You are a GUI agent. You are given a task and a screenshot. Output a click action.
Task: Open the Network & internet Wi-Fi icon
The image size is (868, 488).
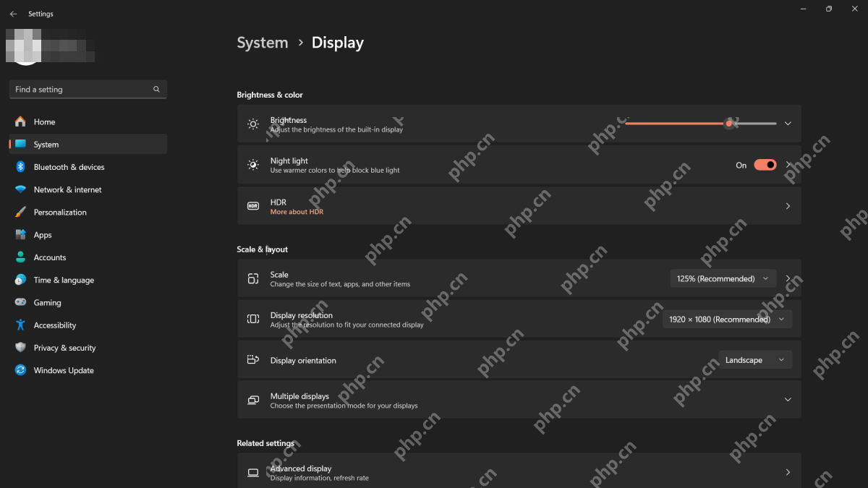[x=20, y=189]
